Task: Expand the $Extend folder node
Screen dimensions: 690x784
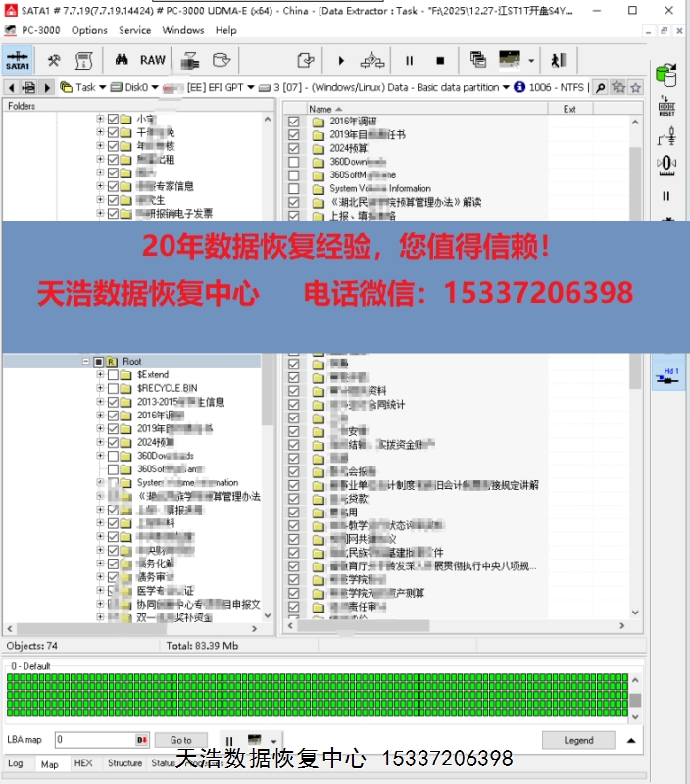Action: click(100, 375)
